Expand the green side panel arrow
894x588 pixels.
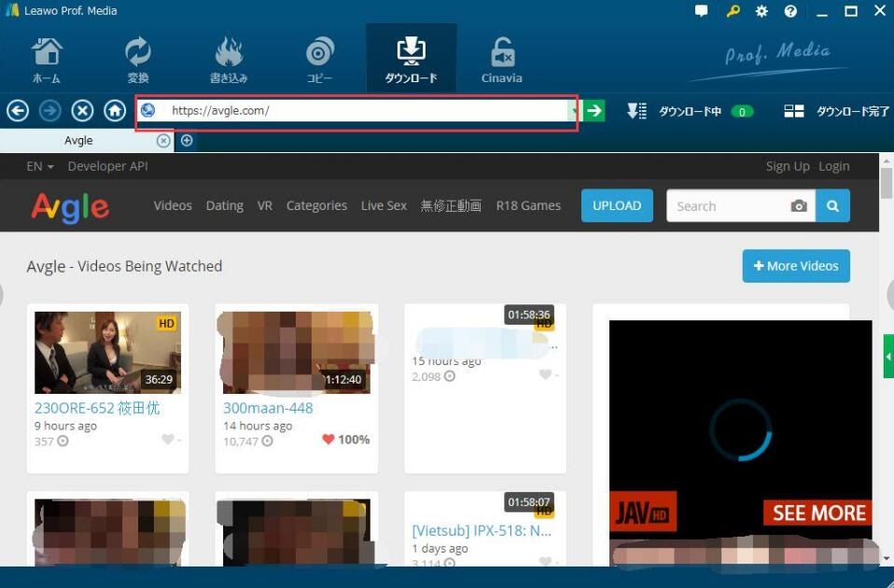(888, 357)
